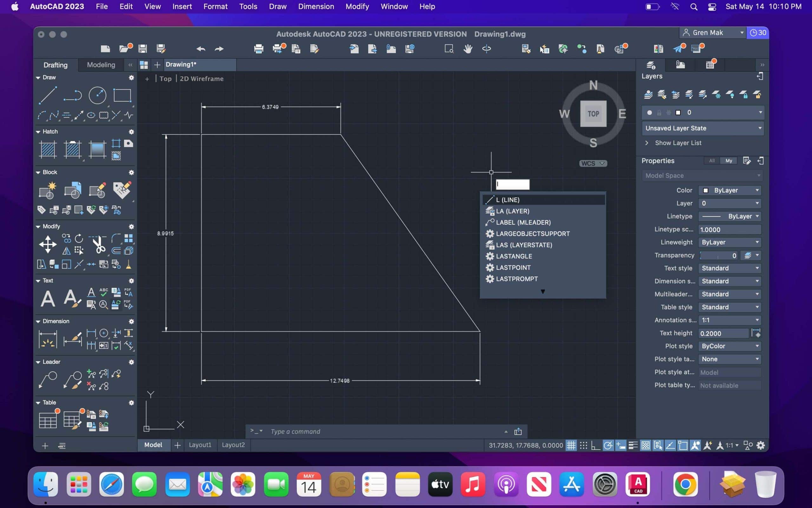Toggle grid display in status bar
This screenshot has height=508, width=812.
pos(571,445)
